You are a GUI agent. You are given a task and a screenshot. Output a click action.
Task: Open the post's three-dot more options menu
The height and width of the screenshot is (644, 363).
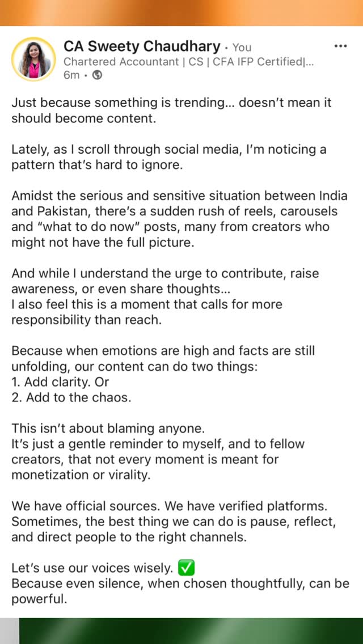coord(340,46)
